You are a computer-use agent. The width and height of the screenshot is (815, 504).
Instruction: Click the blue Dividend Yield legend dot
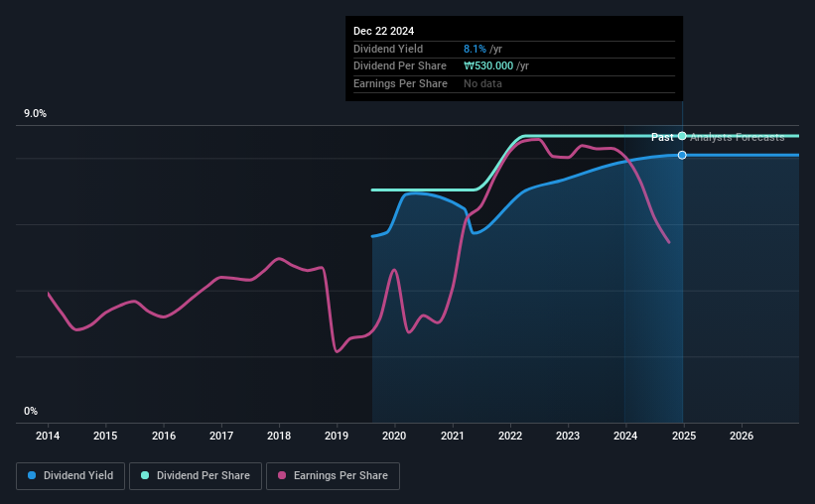pyautogui.click(x=32, y=475)
